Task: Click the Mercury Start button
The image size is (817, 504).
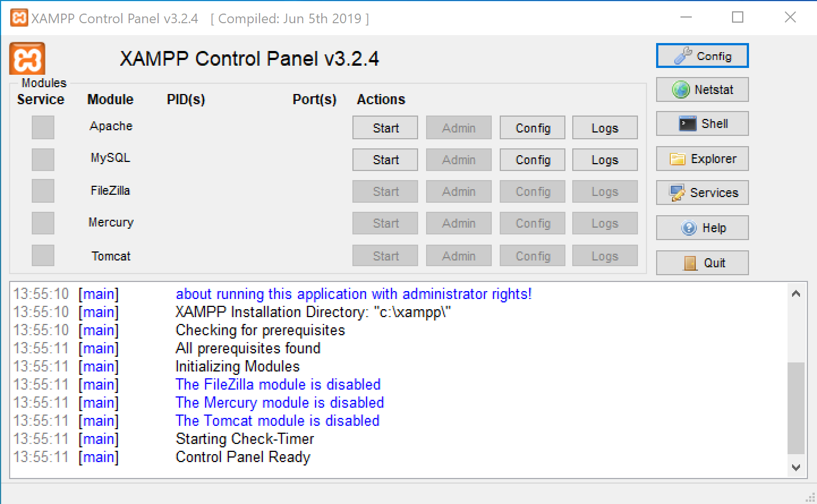Action: click(385, 223)
